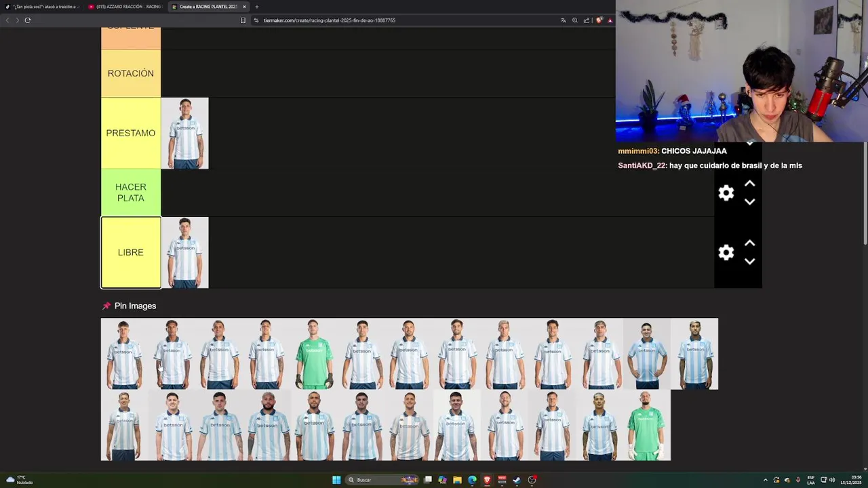Screen dimensions: 868x488
Task: Close the Create a RACING PLANTEL tab
Action: [x=244, y=7]
